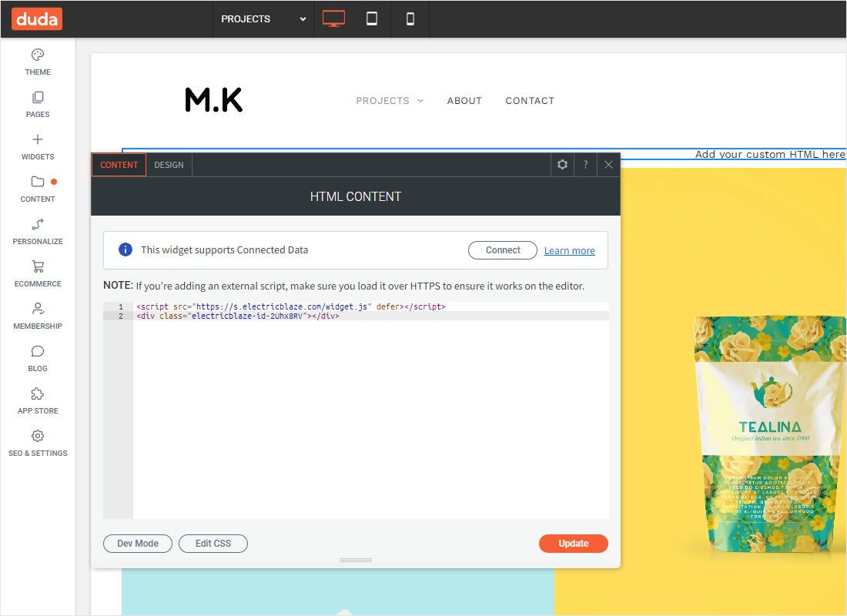The height and width of the screenshot is (616, 847).
Task: Click the Dev Mode button
Action: (x=138, y=544)
